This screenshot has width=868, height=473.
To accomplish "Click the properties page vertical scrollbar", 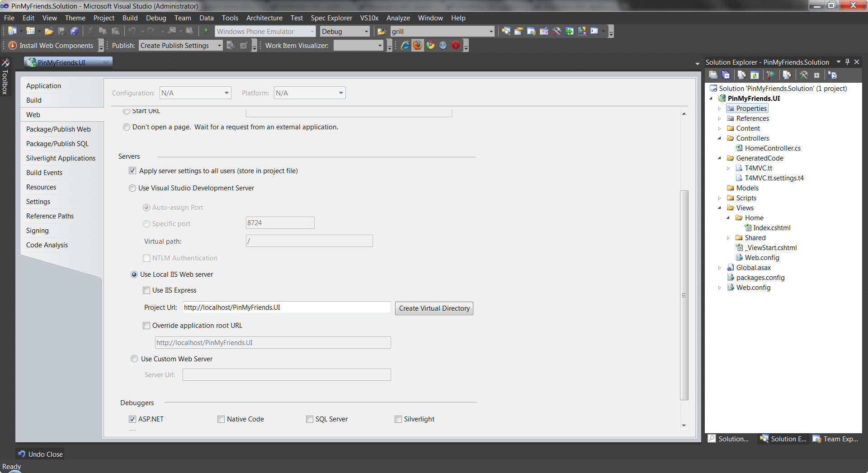I will [x=684, y=295].
